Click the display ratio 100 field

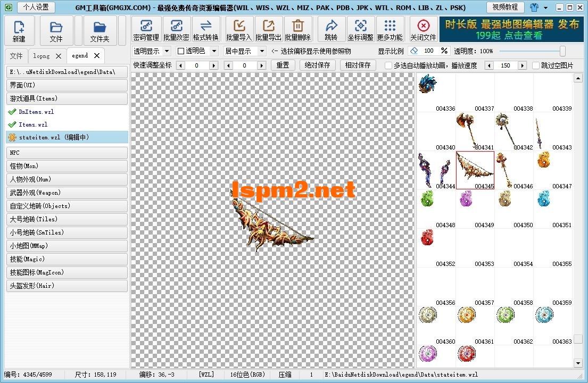click(x=429, y=51)
